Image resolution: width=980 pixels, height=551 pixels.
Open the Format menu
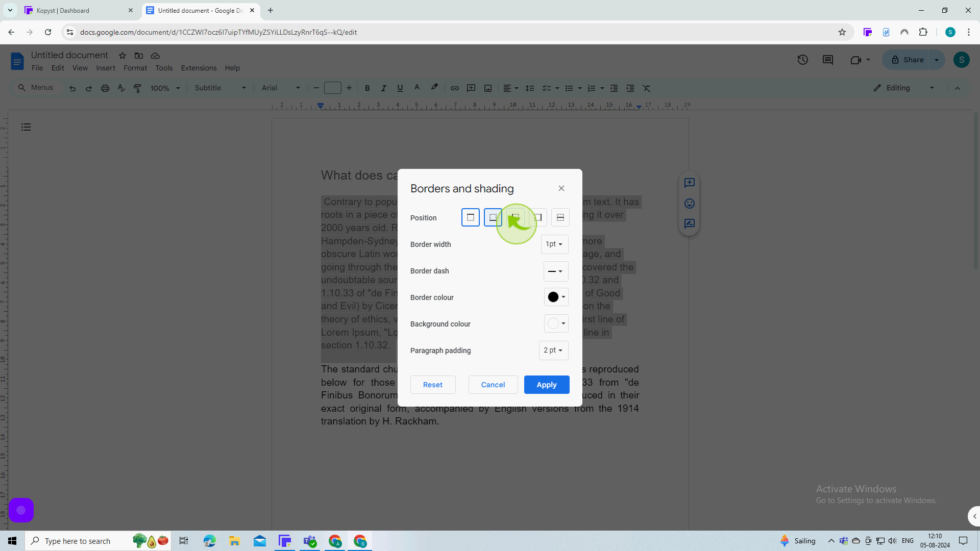pyautogui.click(x=135, y=68)
